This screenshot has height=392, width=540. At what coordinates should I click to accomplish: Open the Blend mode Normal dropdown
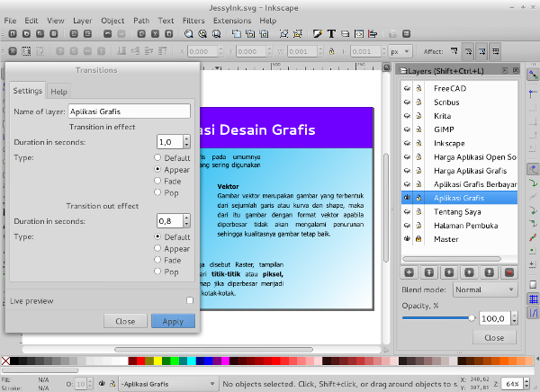(x=485, y=290)
